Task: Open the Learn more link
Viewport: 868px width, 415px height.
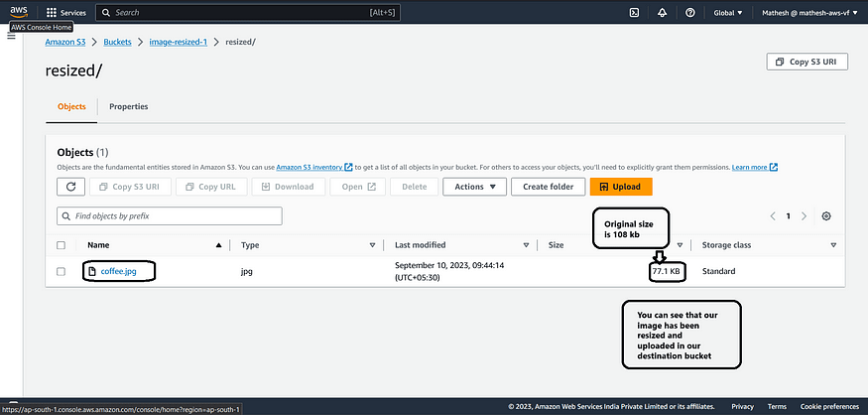Action: [755, 167]
